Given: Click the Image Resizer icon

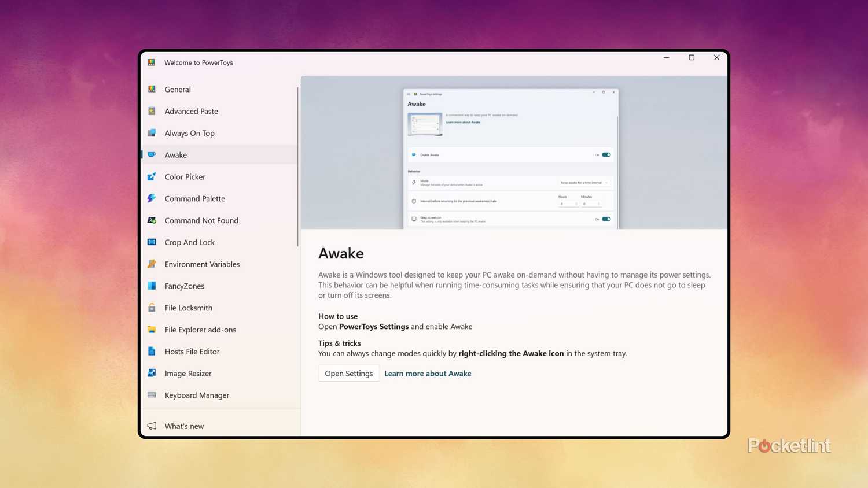Looking at the screenshot, I should (152, 373).
